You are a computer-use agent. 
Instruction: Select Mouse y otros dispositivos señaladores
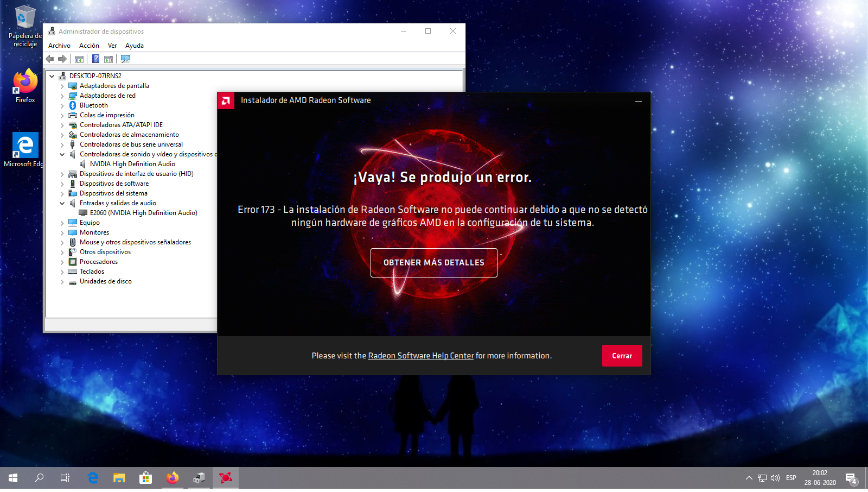click(x=135, y=242)
